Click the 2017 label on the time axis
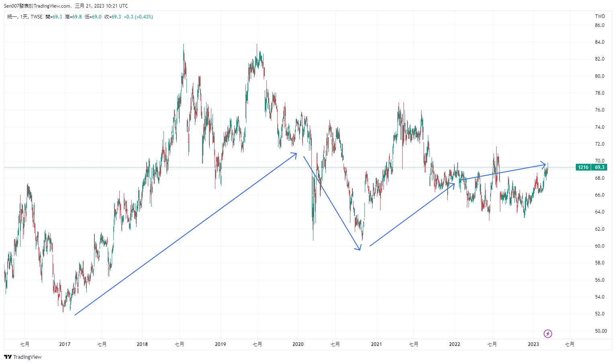 (65, 344)
